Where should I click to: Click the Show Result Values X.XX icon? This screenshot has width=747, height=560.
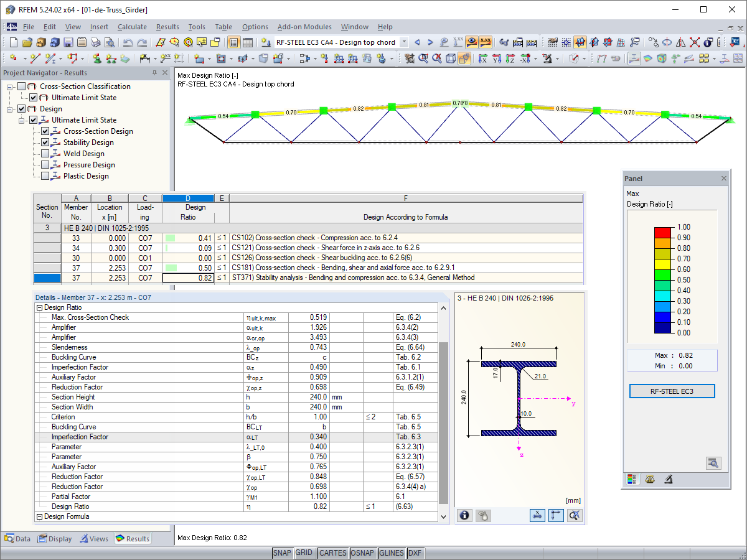pyautogui.click(x=486, y=42)
